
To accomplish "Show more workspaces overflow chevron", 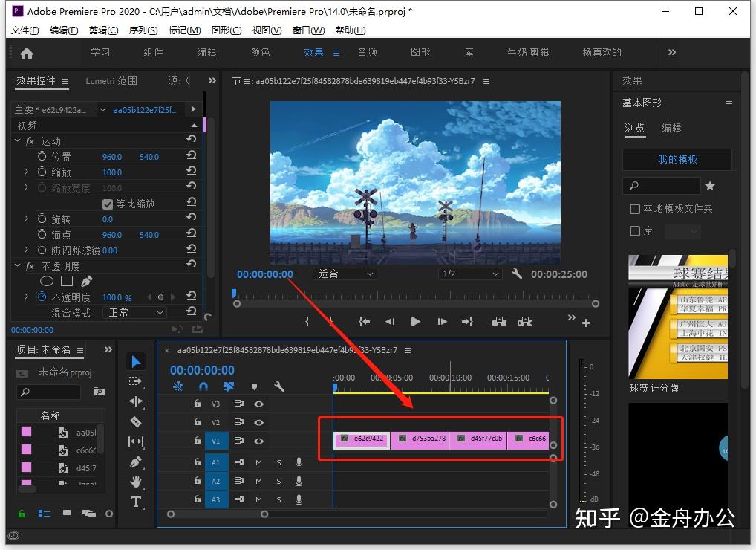I will tap(672, 52).
